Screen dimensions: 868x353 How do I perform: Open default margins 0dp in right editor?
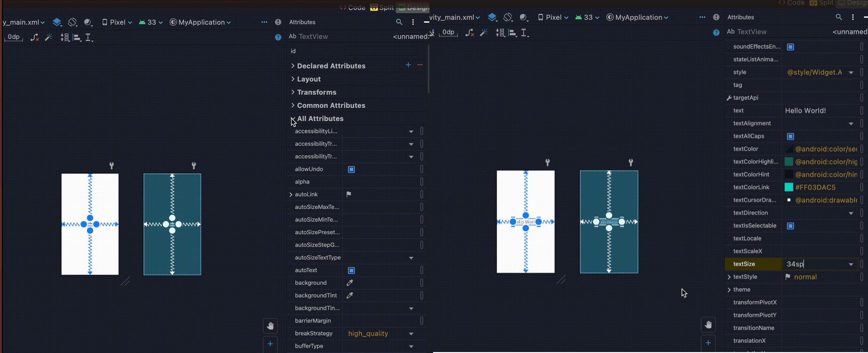coord(449,32)
